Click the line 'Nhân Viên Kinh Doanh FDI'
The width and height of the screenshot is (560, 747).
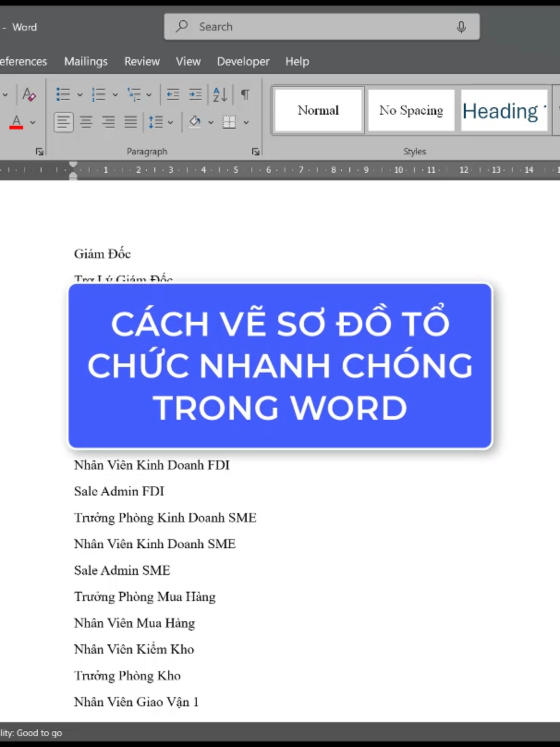point(152,465)
